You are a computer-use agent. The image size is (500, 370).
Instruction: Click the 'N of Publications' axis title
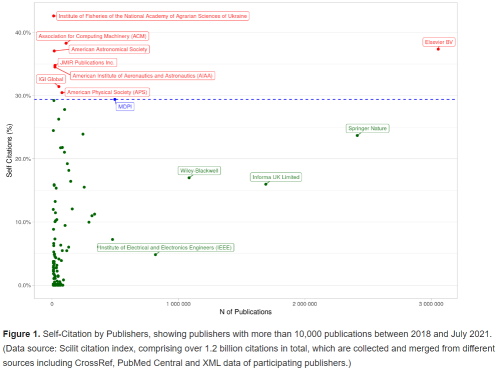[245, 312]
